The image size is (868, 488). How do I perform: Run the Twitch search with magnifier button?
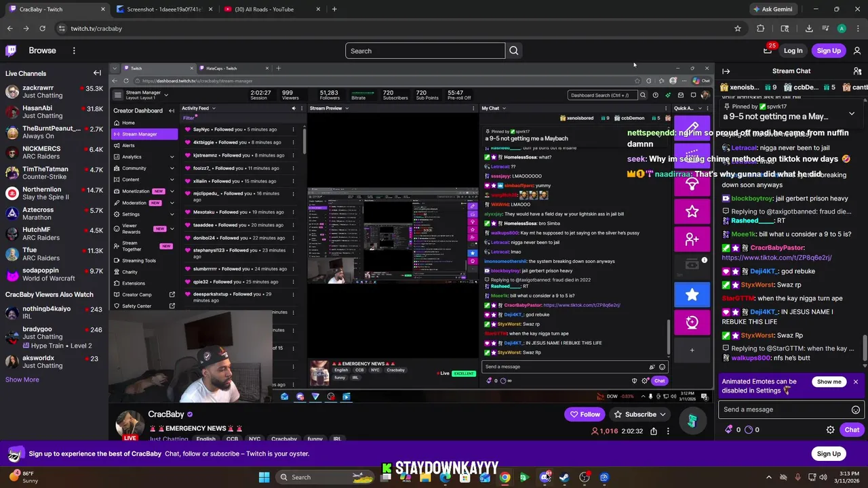[x=513, y=51]
